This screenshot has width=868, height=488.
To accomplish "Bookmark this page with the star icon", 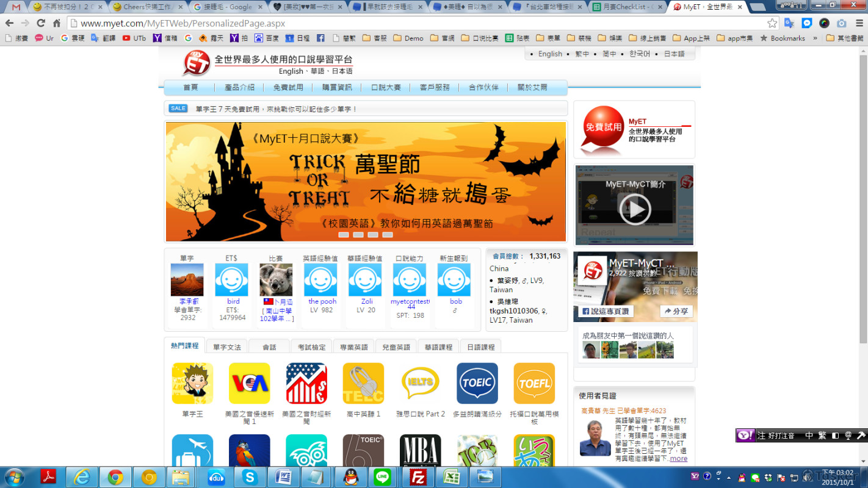I will [772, 23].
